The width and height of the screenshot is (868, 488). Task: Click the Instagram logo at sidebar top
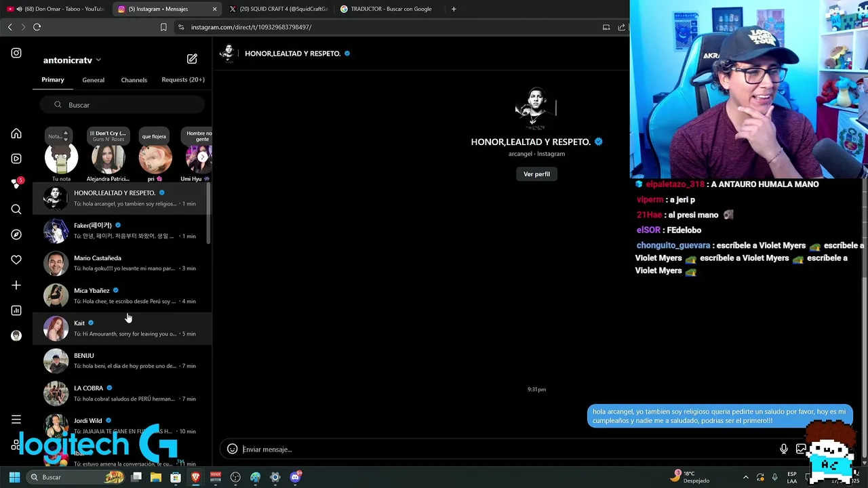[16, 53]
